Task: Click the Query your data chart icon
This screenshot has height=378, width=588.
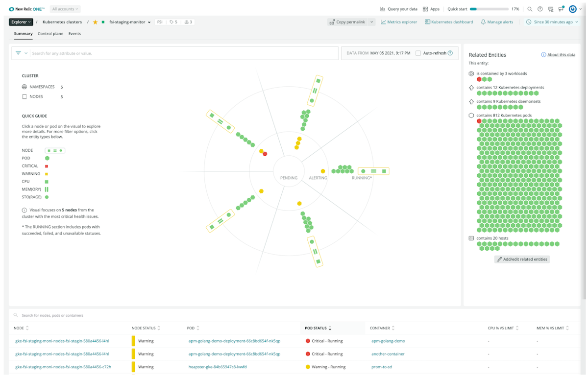Action: click(x=383, y=9)
